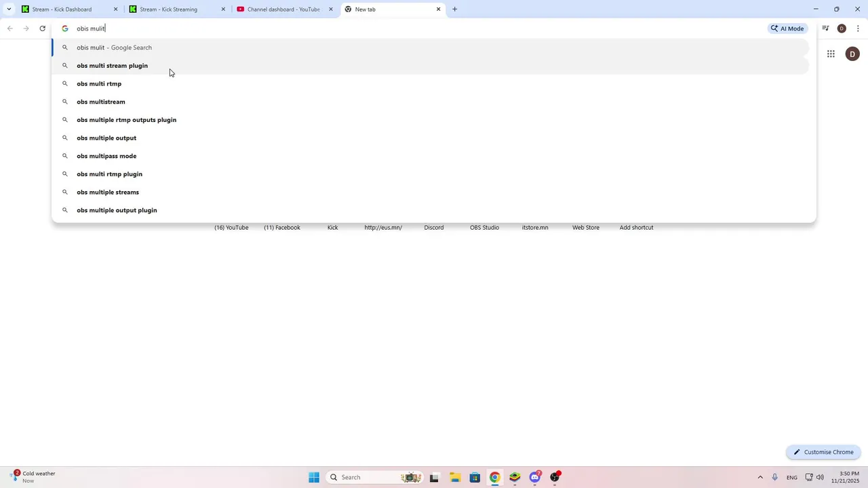This screenshot has width=868, height=488.
Task: Open the http://eus.mn/ shortcut
Action: [383, 228]
